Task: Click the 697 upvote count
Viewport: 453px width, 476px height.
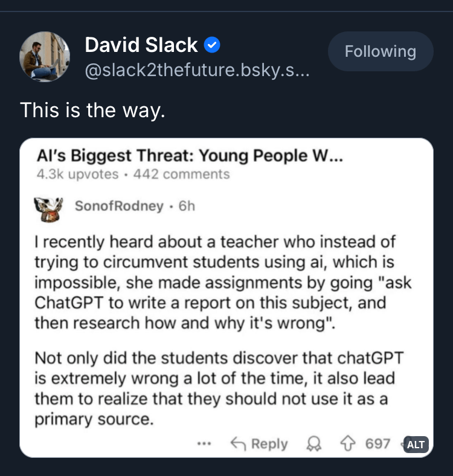Action: click(x=377, y=444)
